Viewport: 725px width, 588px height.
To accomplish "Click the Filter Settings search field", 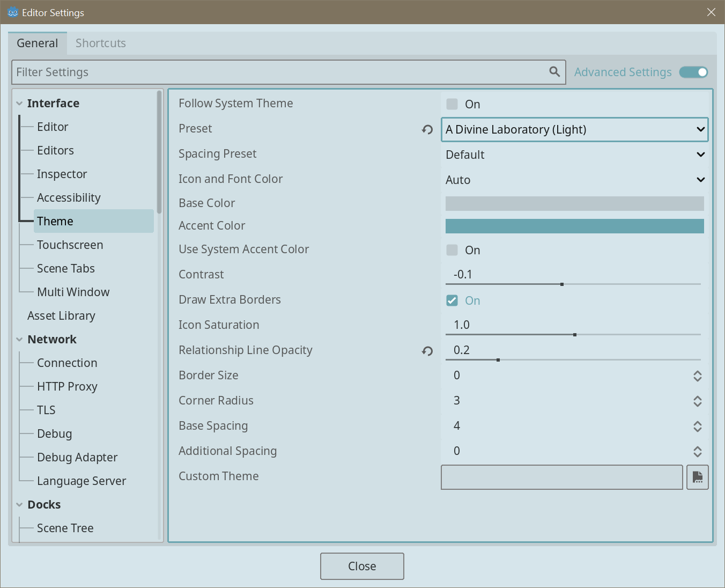I will coord(288,72).
